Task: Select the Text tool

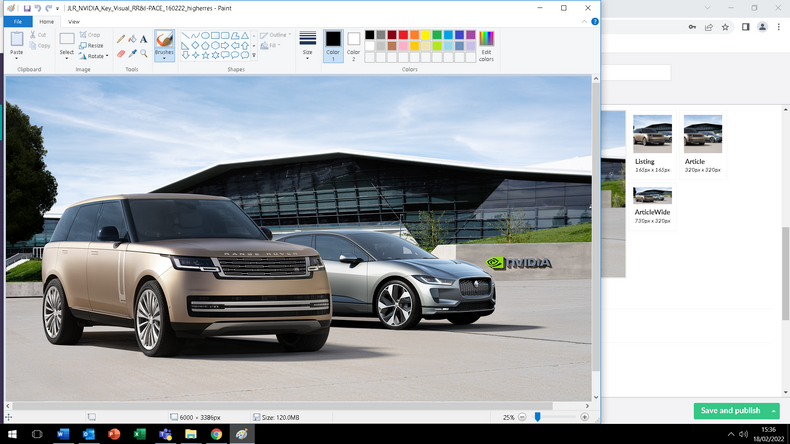Action: click(144, 39)
